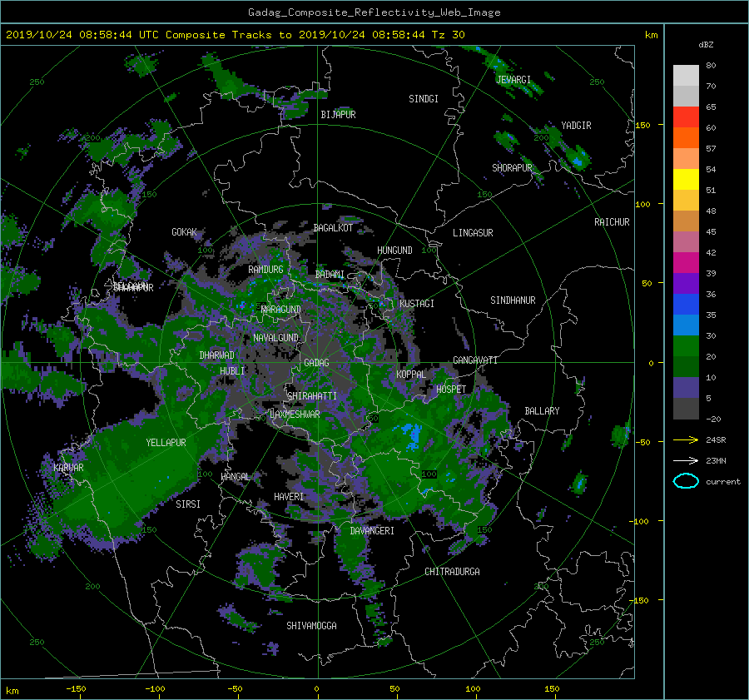The image size is (749, 700).
Task: Click the Gadag_Composite_Reflectivity_Web_Image title
Action: [374, 12]
